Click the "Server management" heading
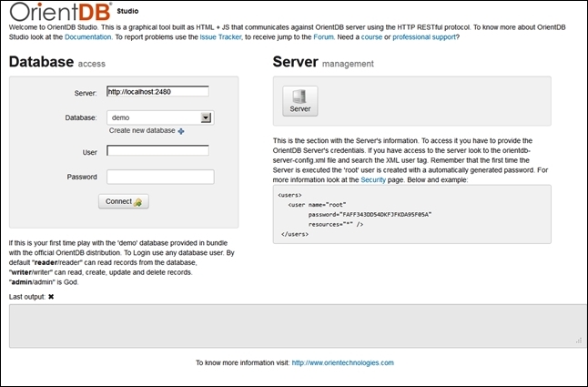Image resolution: width=588 pixels, height=387 pixels. [x=323, y=62]
